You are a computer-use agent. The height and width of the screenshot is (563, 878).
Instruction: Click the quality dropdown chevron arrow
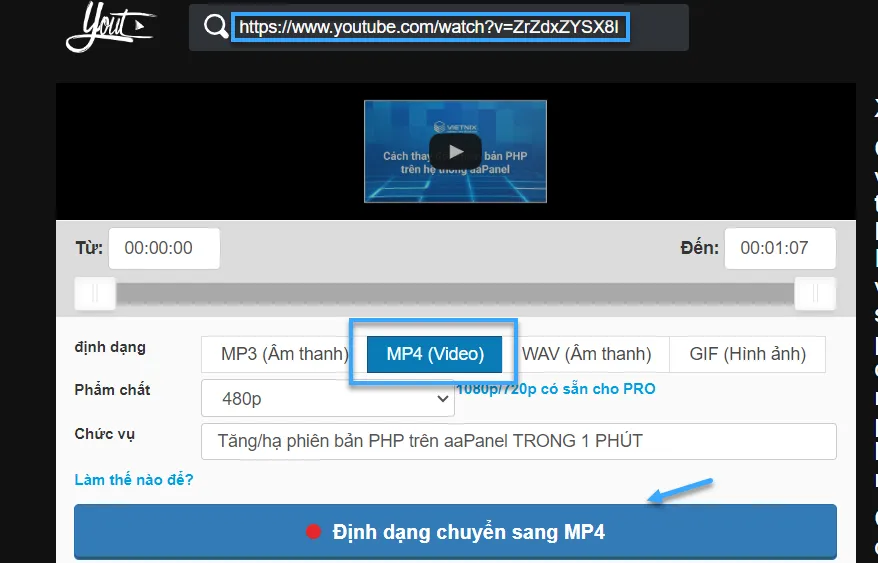click(x=443, y=399)
